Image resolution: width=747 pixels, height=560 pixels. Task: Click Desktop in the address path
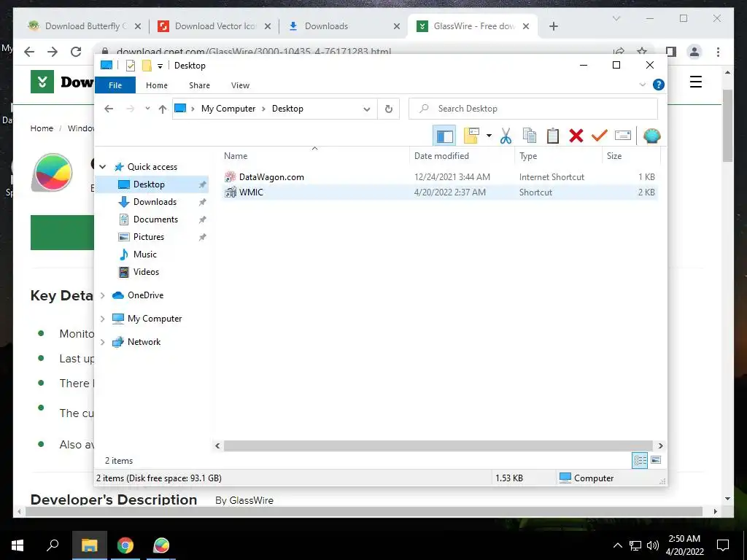(287, 109)
